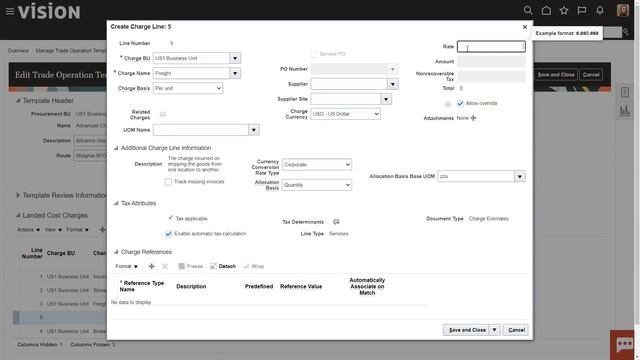Open Charge Currency dropdown
Viewport: 640px width, 360px height.
pyautogui.click(x=345, y=114)
